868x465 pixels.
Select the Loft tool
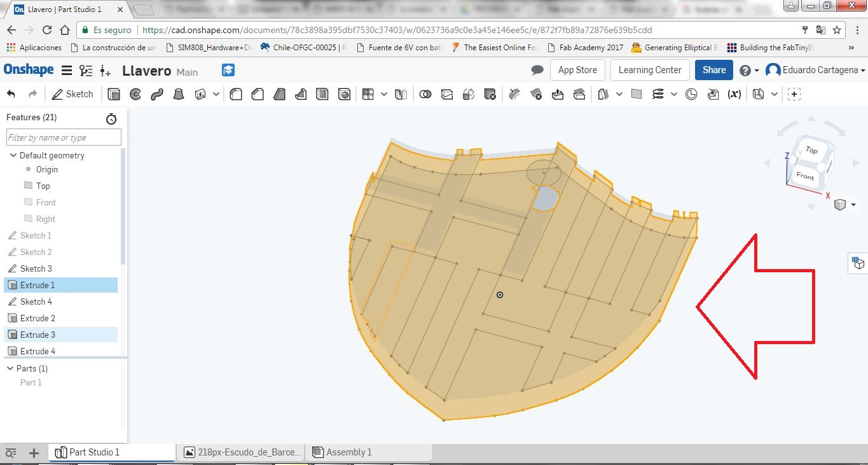point(179,94)
